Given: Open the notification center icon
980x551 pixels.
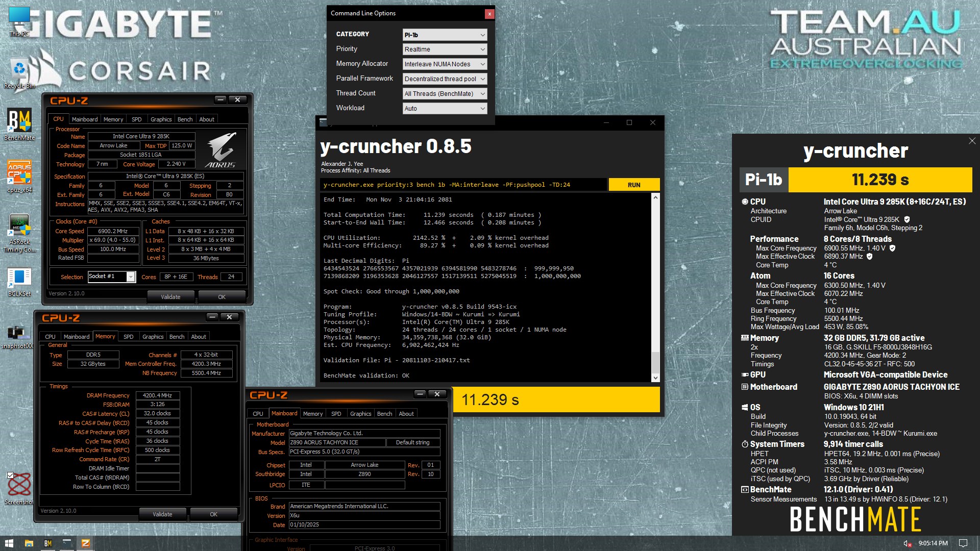Looking at the screenshot, I should click(963, 543).
